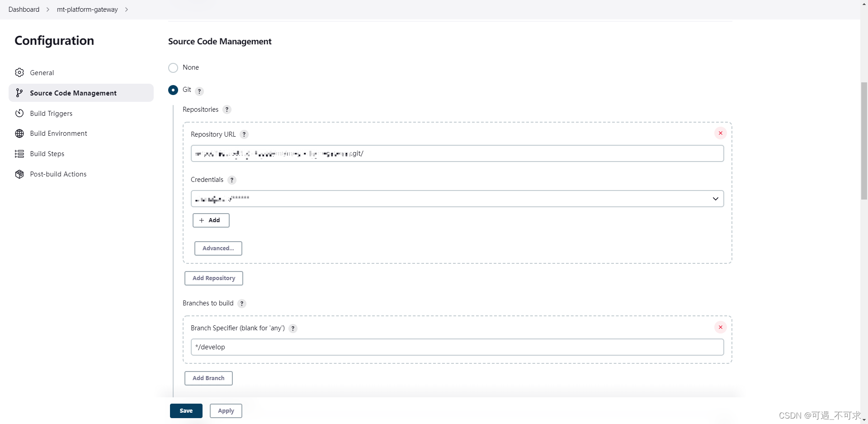The height and width of the screenshot is (424, 868).
Task: Apply the configuration changes
Action: [226, 411]
